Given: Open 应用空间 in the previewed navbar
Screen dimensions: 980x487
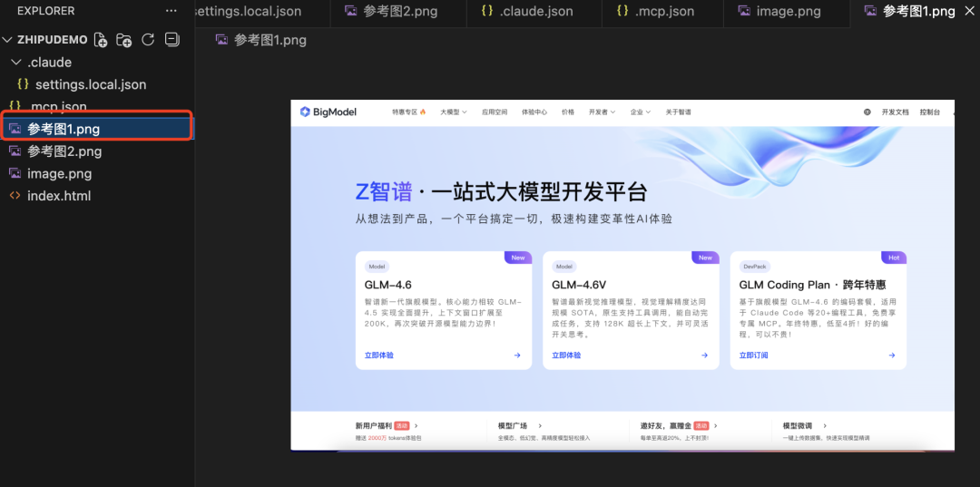Looking at the screenshot, I should tap(495, 112).
